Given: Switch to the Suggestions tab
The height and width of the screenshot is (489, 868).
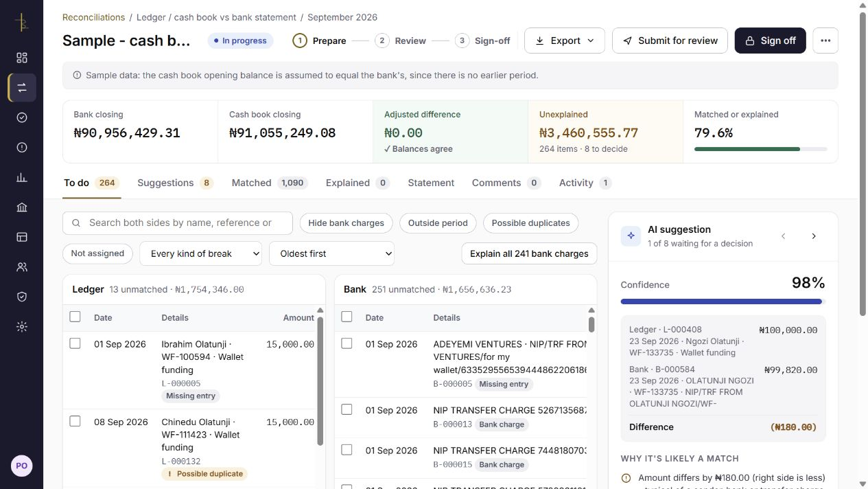Looking at the screenshot, I should click(x=176, y=183).
